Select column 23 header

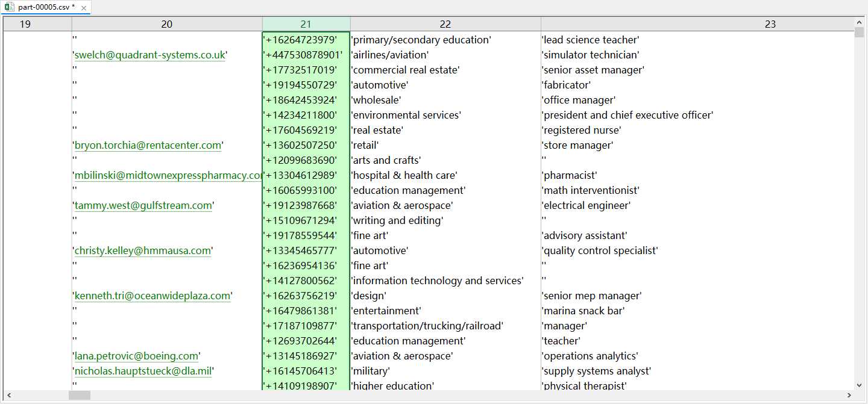point(697,24)
